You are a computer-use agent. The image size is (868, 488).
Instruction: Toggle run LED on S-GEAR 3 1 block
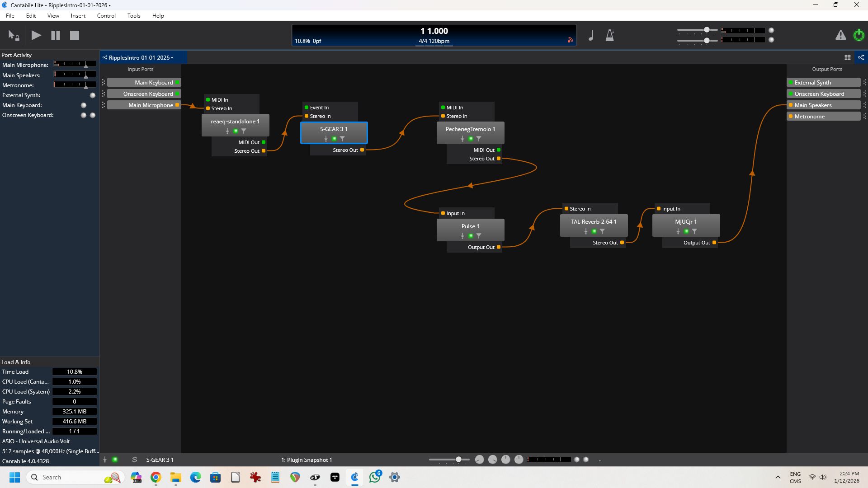point(334,139)
